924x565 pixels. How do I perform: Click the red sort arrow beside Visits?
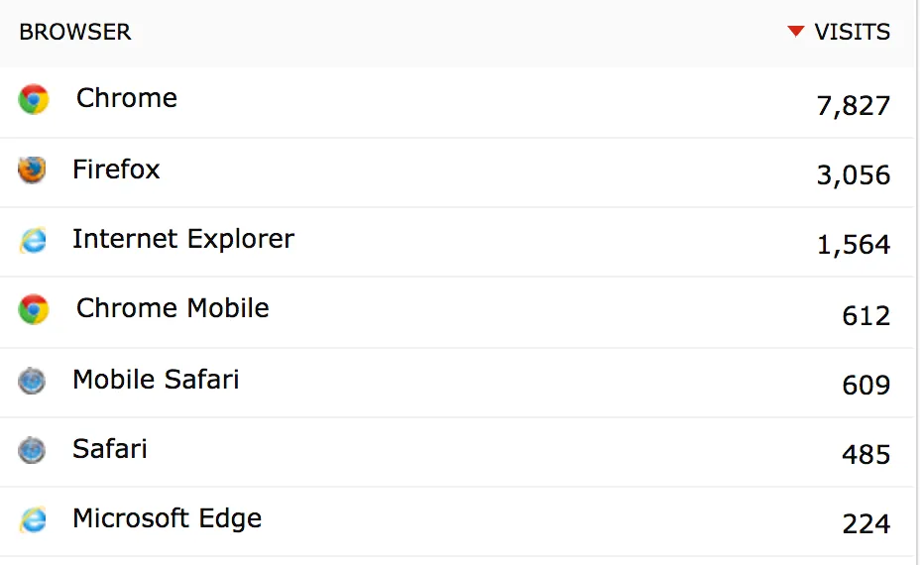pos(795,32)
